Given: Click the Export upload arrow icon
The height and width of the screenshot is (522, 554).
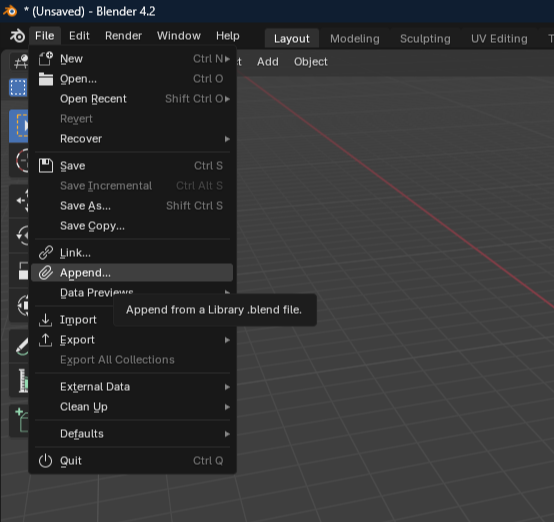Looking at the screenshot, I should (45, 340).
